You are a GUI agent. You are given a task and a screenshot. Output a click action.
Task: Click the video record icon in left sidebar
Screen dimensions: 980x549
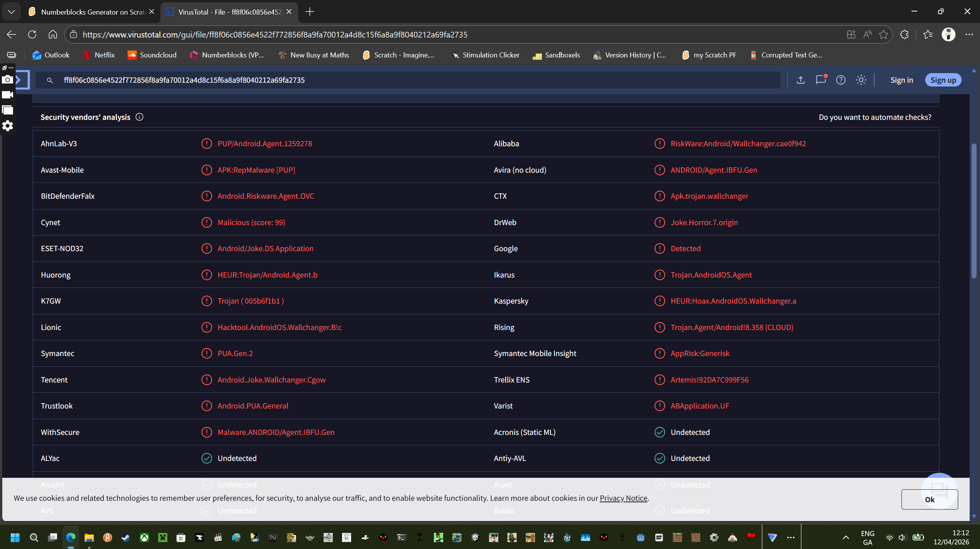[8, 95]
